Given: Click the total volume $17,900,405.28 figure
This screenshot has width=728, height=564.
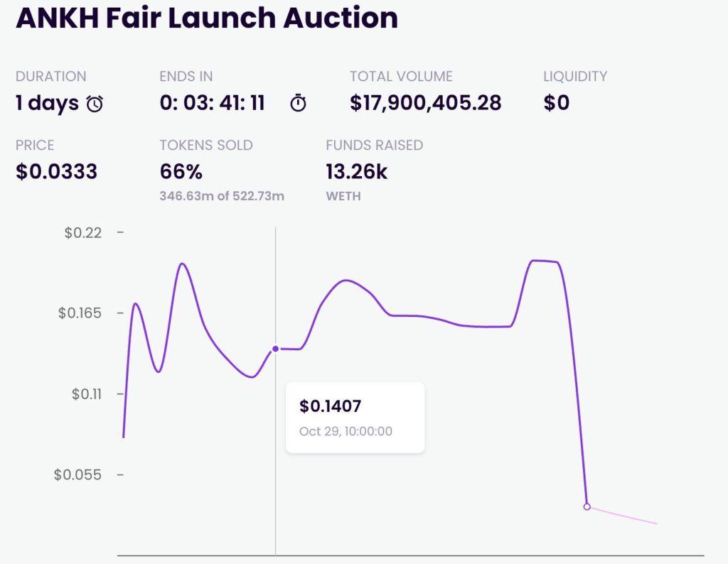Looking at the screenshot, I should tap(425, 103).
